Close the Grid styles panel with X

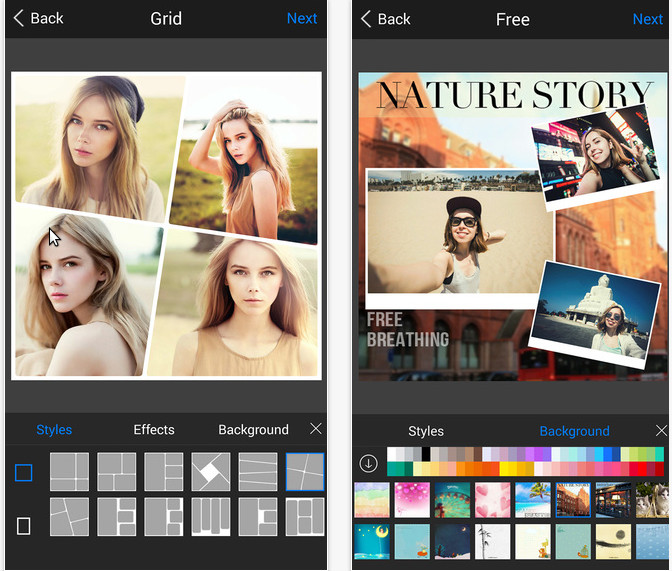316,428
